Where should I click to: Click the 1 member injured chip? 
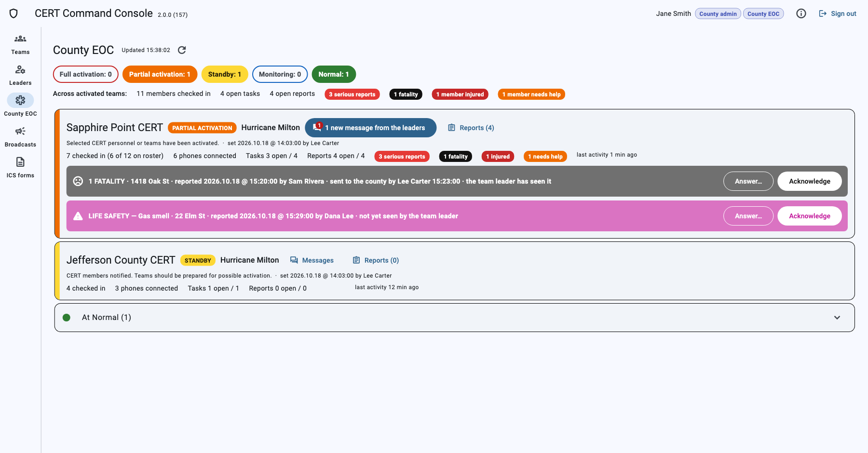(460, 94)
